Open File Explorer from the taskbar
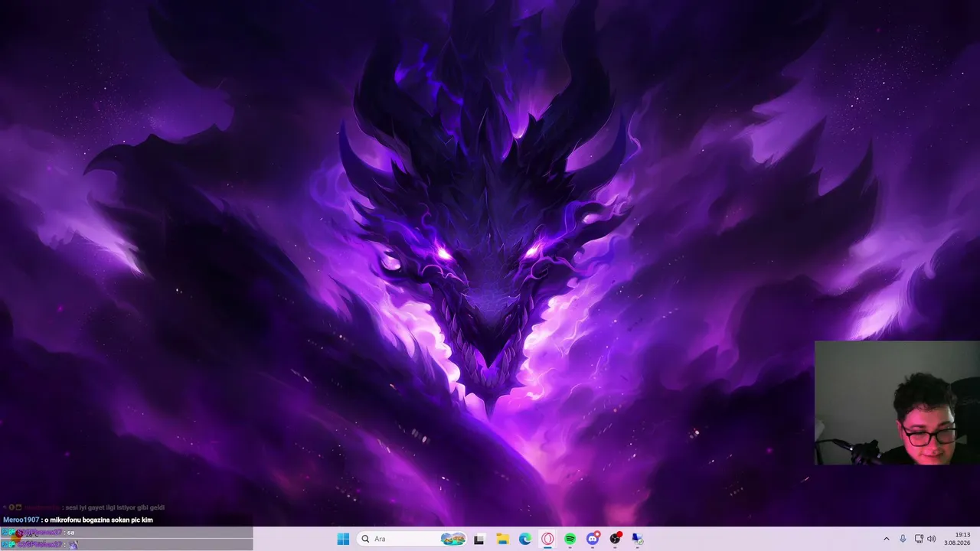 (502, 539)
